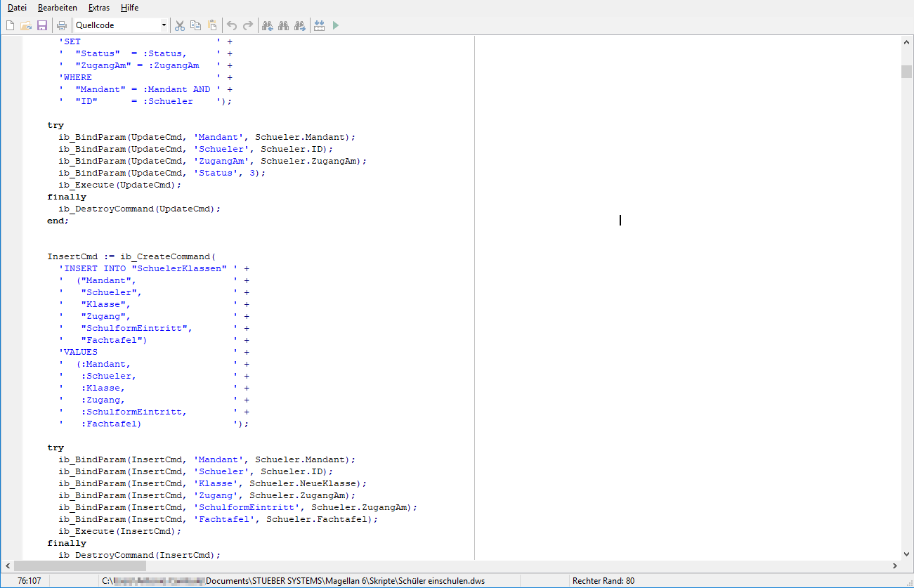
Task: Open the search binoculars icon
Action: pos(283,25)
